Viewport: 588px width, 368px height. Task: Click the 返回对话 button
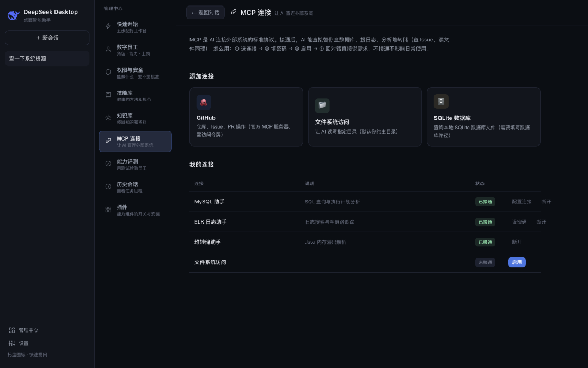tap(205, 13)
